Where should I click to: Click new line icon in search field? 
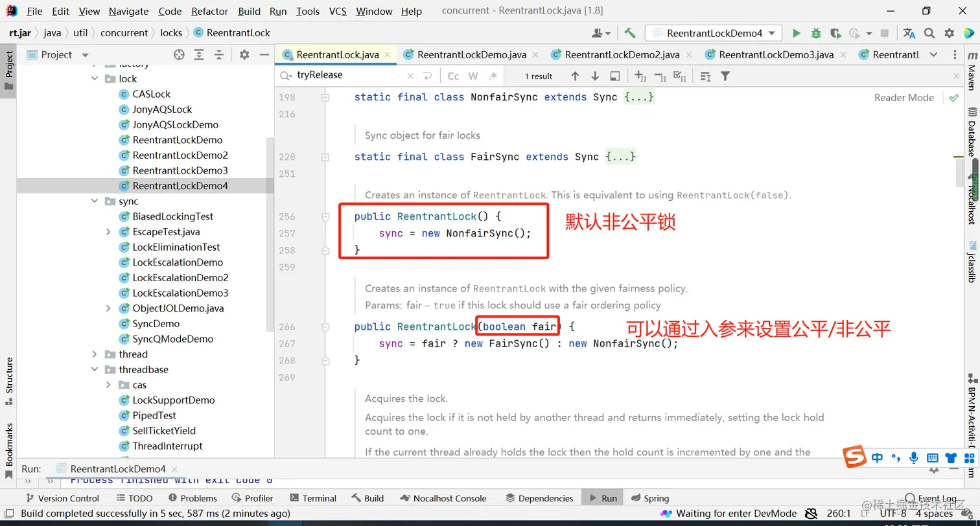427,76
